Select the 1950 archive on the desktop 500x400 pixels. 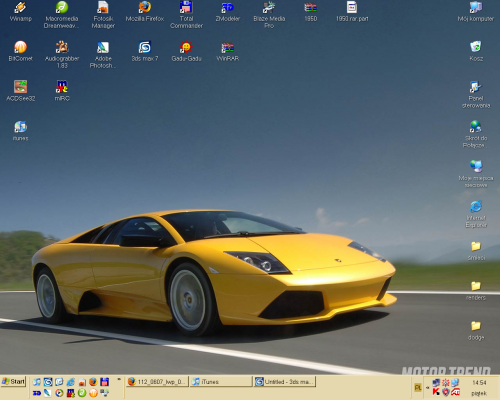coord(310,12)
